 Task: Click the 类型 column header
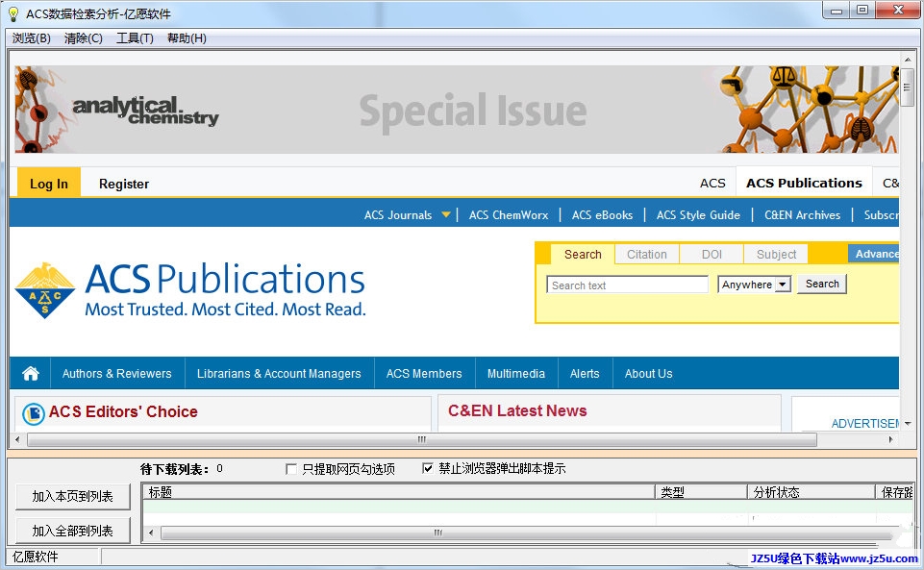pos(701,492)
